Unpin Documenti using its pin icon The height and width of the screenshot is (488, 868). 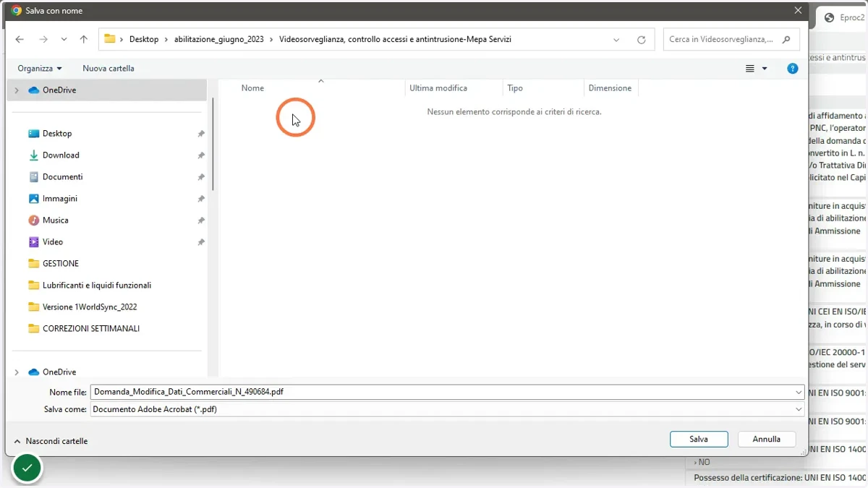tap(201, 177)
